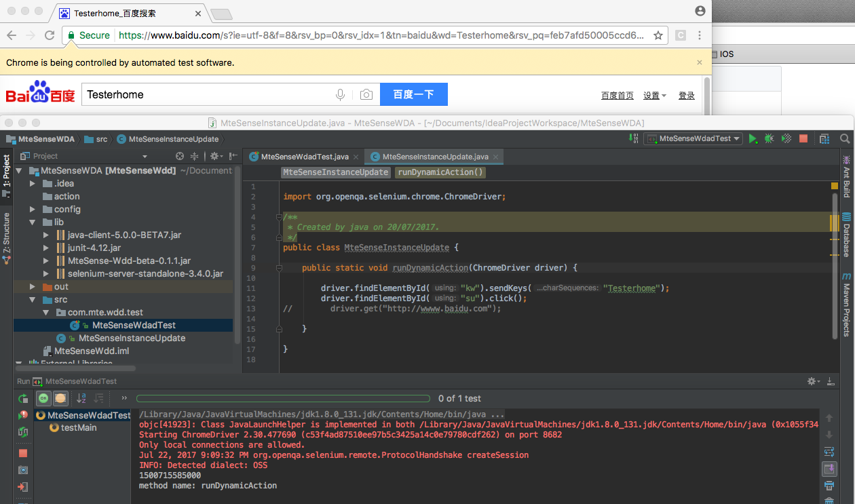Open the 百度首页 link

click(617, 96)
